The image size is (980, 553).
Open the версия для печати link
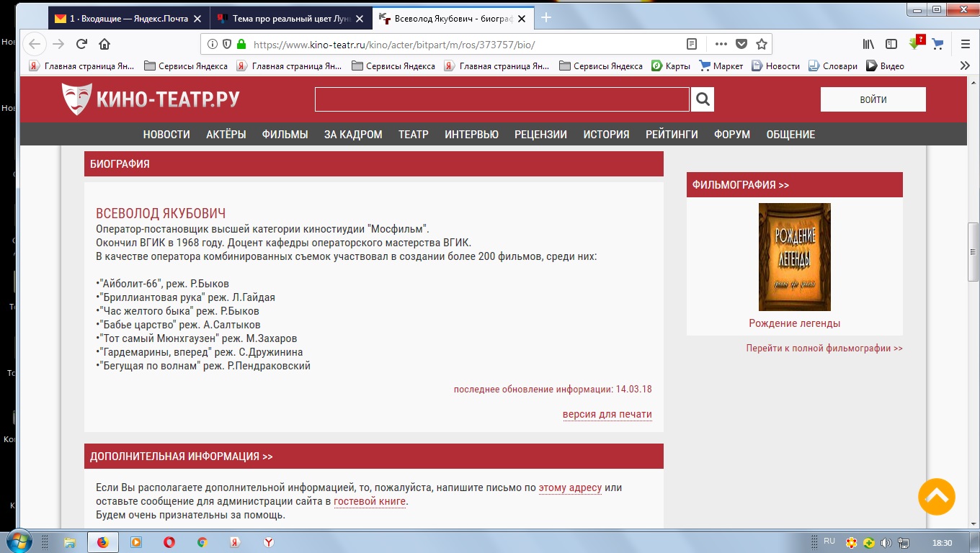[x=607, y=414]
